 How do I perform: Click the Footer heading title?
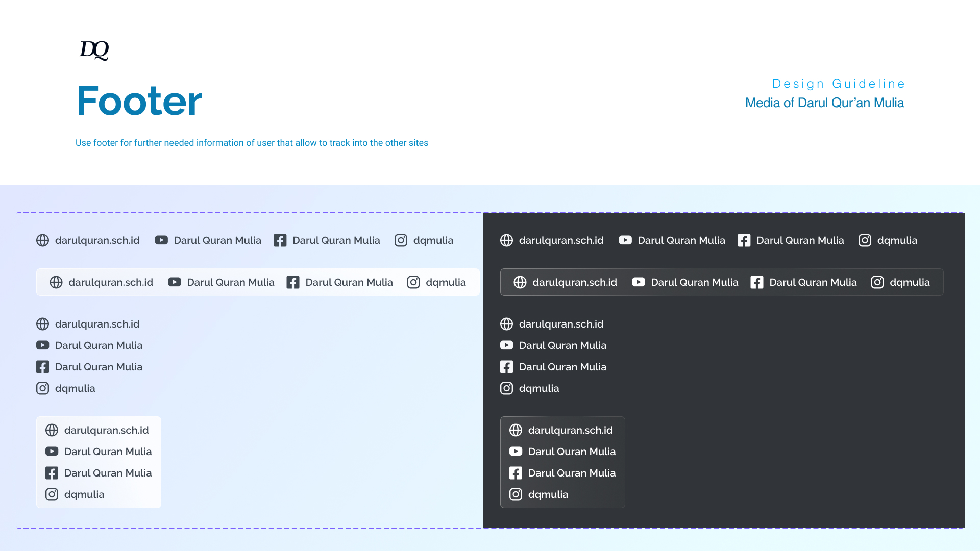[x=139, y=101]
